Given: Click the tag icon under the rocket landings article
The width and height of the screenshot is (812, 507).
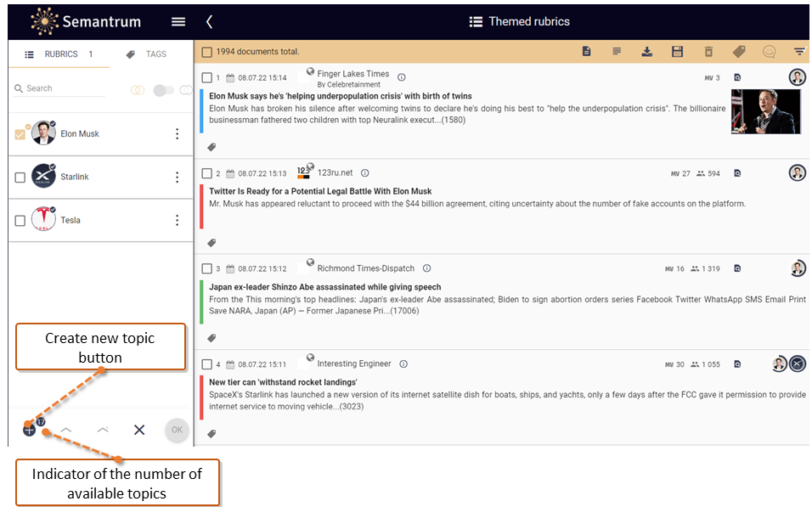Looking at the screenshot, I should 211,434.
